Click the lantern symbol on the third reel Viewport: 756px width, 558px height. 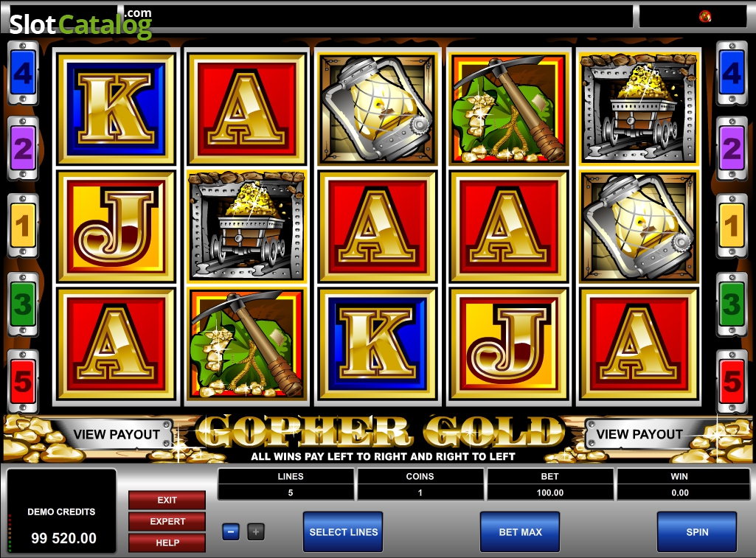pyautogui.click(x=378, y=109)
